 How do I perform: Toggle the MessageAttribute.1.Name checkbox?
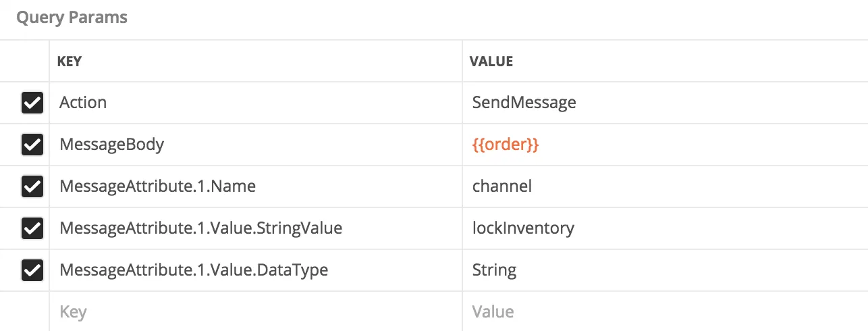(x=32, y=186)
